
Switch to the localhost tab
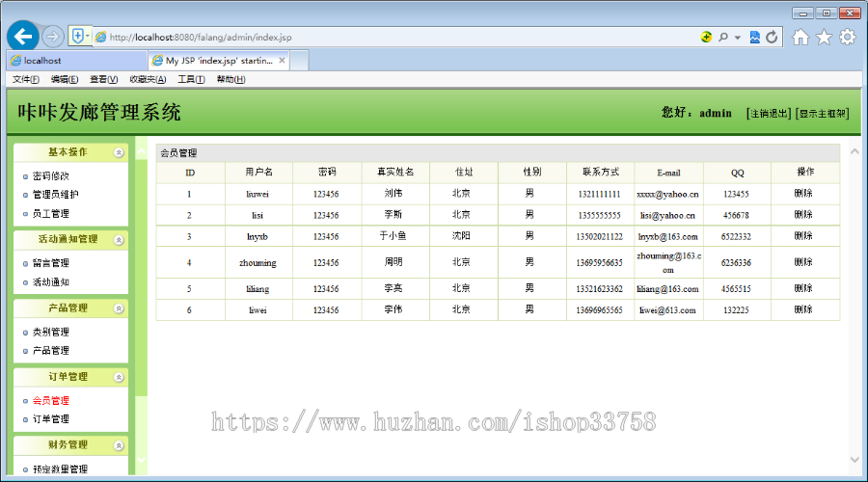pyautogui.click(x=77, y=61)
